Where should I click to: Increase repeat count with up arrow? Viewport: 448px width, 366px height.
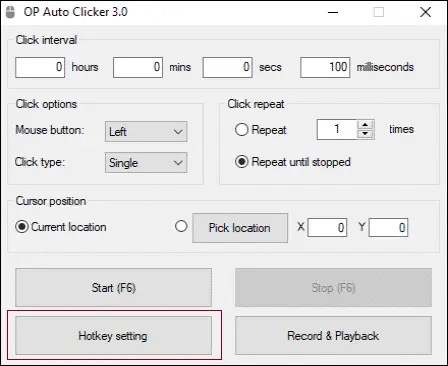366,125
